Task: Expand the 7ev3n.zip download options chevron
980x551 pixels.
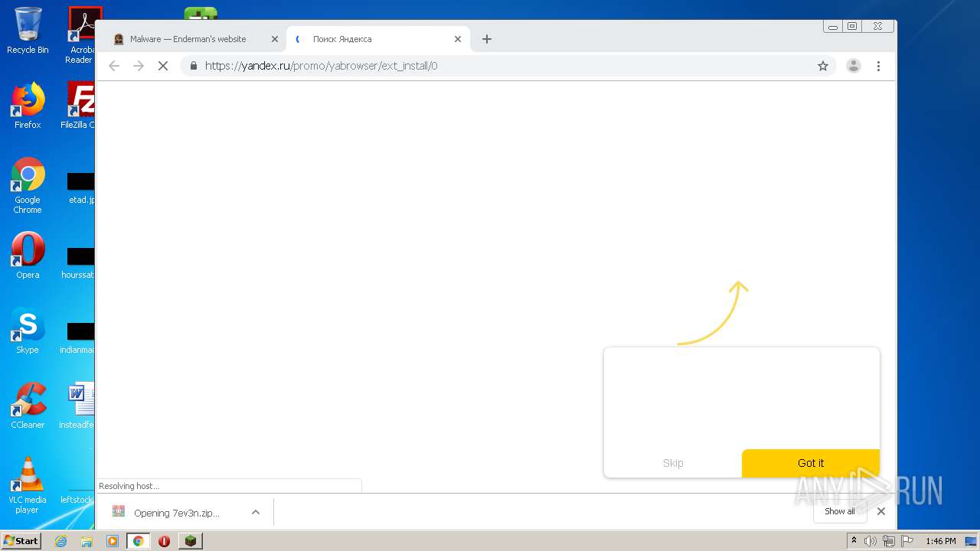Action: pos(256,513)
